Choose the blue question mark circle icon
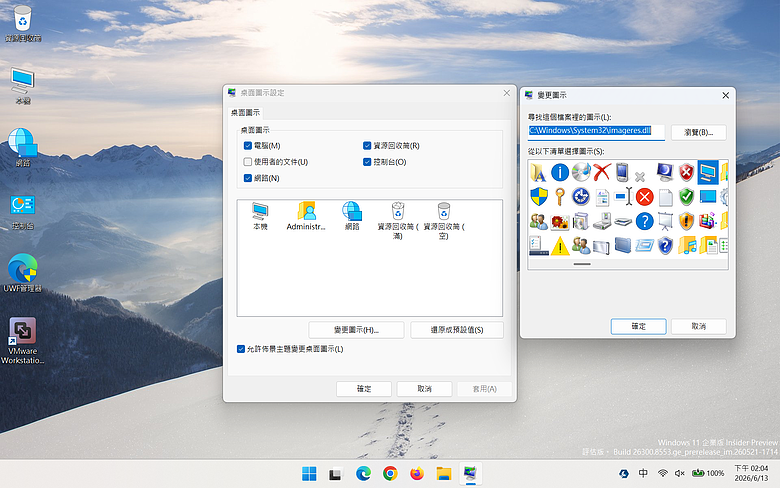The image size is (780, 488). click(644, 221)
